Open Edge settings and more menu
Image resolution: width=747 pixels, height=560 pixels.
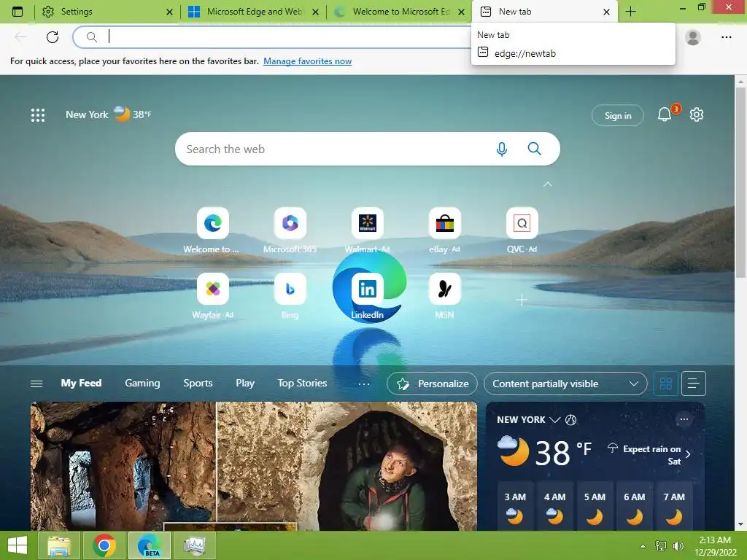(726, 36)
